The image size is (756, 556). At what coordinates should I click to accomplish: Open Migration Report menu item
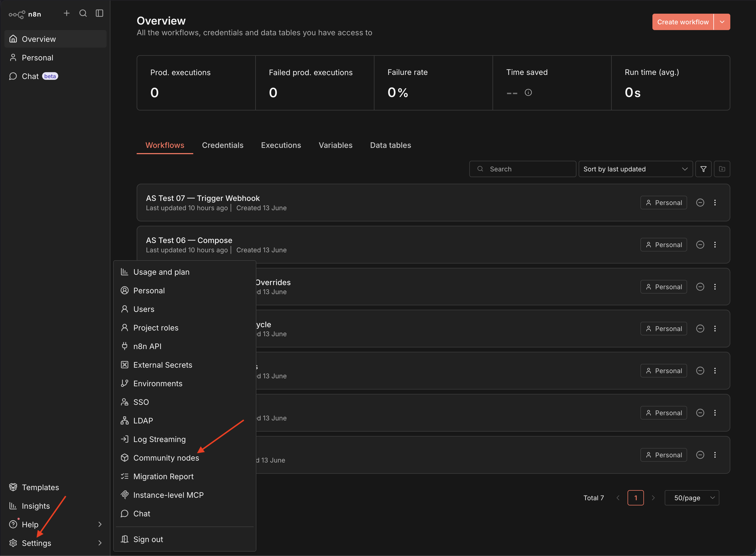point(185,476)
